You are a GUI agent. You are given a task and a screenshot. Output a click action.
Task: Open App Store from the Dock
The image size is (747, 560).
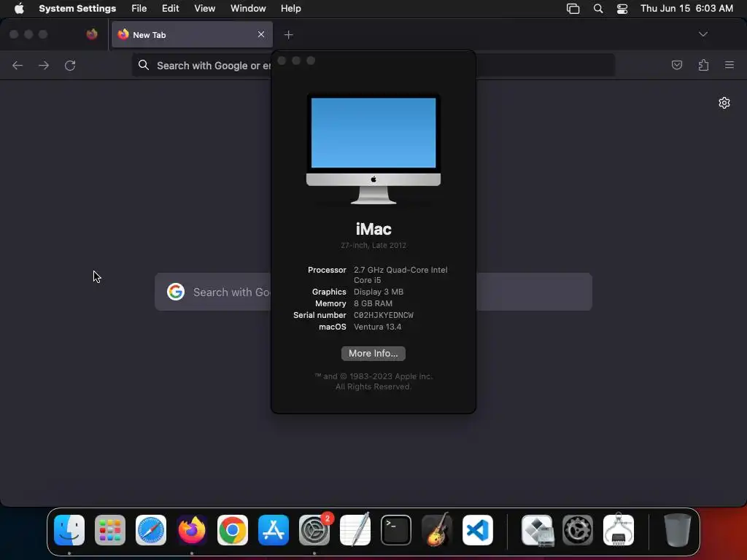274,530
